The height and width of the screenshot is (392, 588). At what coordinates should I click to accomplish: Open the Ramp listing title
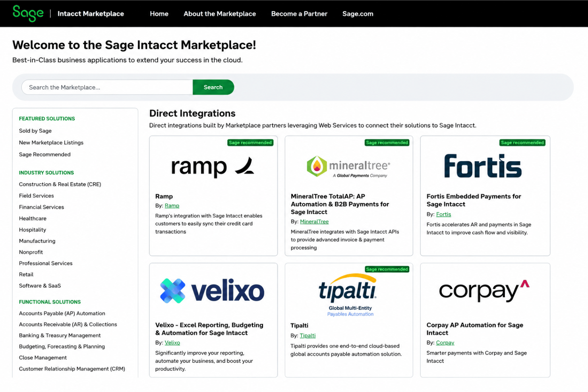tap(164, 196)
